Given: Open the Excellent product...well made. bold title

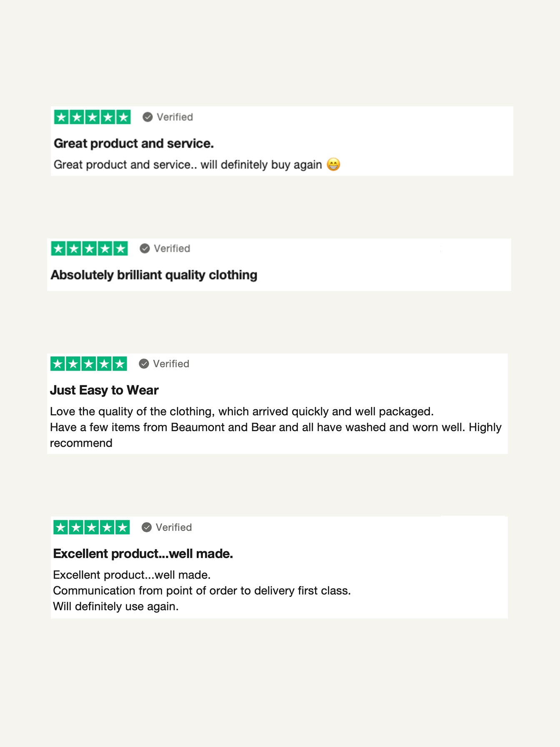Looking at the screenshot, I should click(143, 554).
